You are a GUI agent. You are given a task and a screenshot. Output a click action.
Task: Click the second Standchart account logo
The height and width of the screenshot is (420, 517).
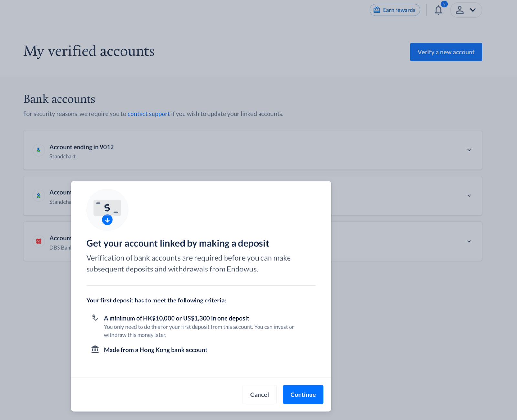39,196
